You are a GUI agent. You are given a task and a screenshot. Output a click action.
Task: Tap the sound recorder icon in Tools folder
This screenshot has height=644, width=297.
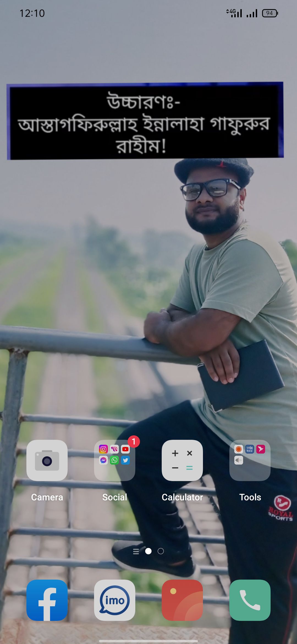tap(239, 460)
